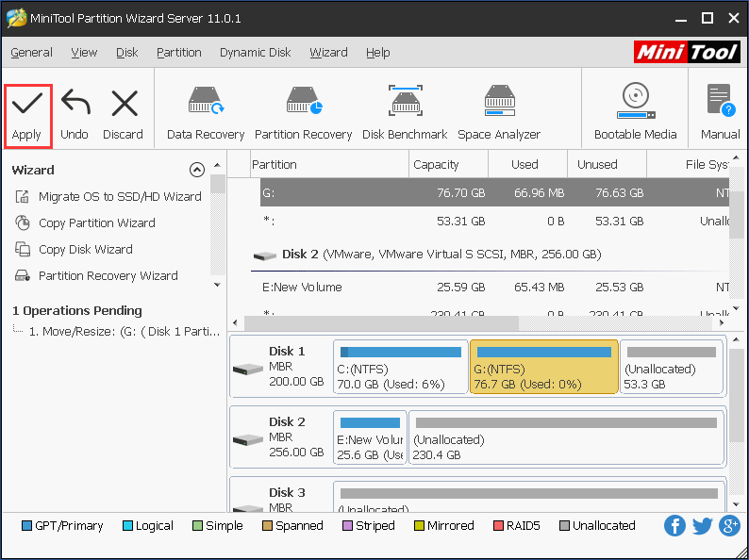Open the Facebook share icon
Image resolution: width=749 pixels, height=560 pixels.
click(x=674, y=526)
